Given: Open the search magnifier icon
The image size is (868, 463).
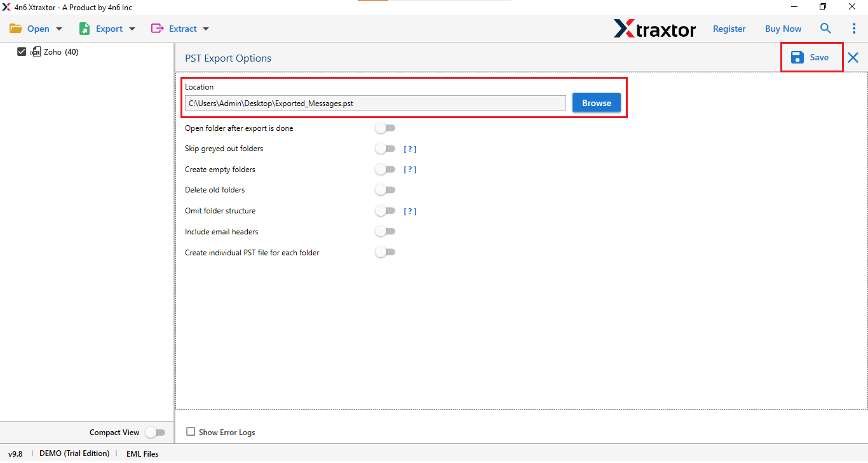Looking at the screenshot, I should pyautogui.click(x=825, y=28).
